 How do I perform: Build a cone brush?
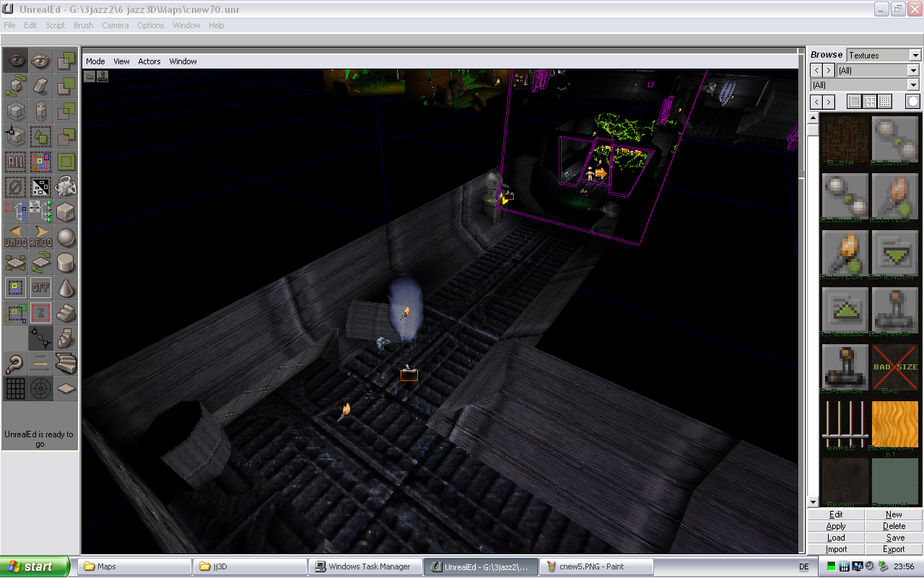tap(66, 288)
